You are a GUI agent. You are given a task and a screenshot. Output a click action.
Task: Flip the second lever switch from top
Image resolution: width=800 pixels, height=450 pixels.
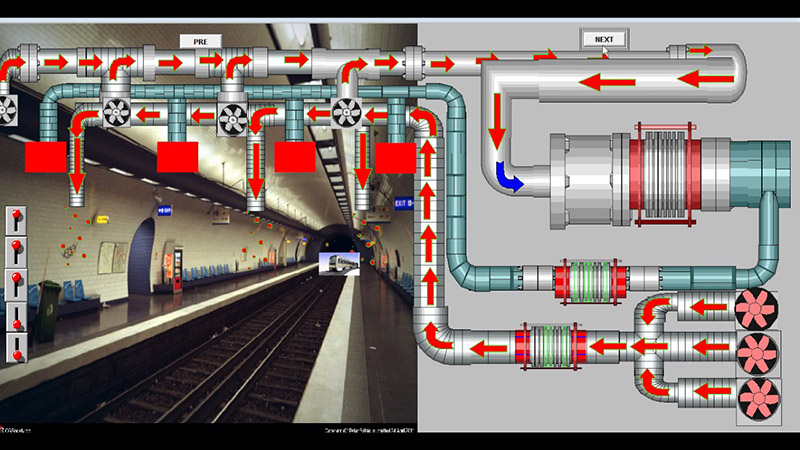[17, 250]
